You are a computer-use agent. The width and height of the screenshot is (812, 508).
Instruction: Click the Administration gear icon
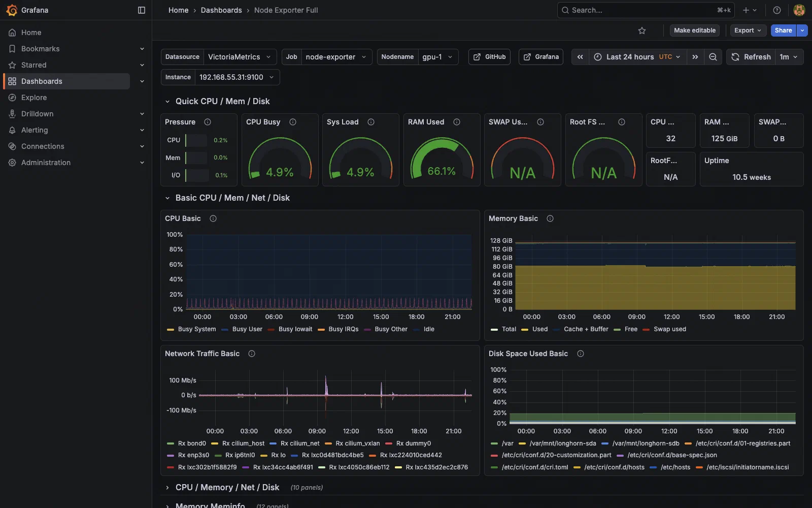point(12,163)
